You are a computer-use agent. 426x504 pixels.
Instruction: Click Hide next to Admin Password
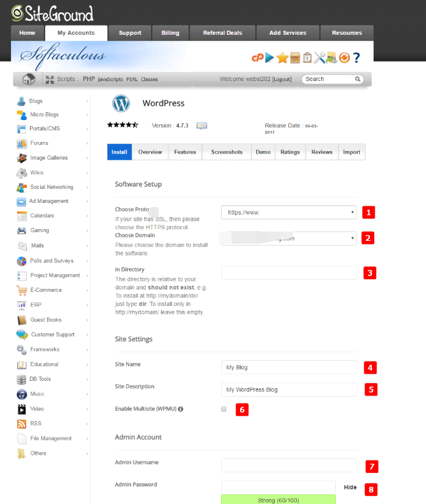coord(350,488)
